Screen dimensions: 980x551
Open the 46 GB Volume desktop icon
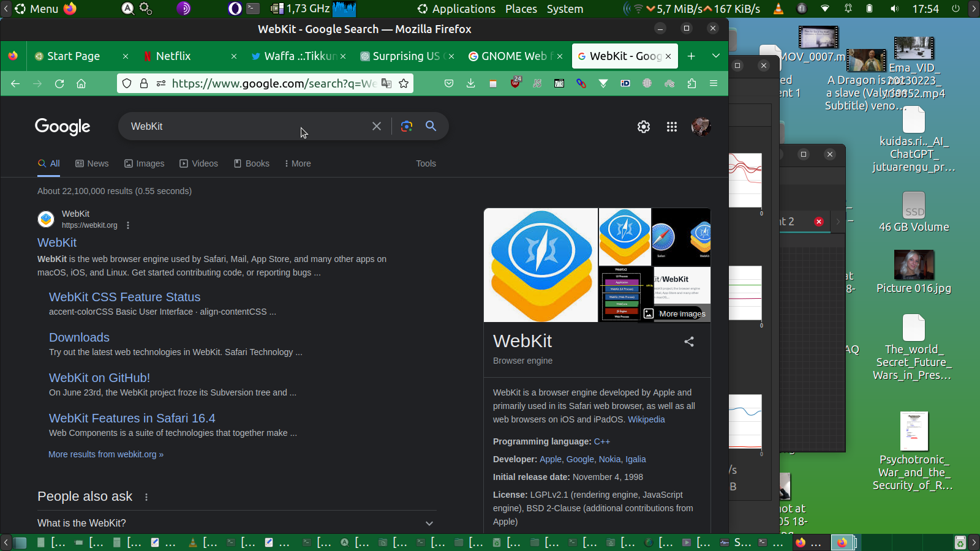[x=914, y=212]
